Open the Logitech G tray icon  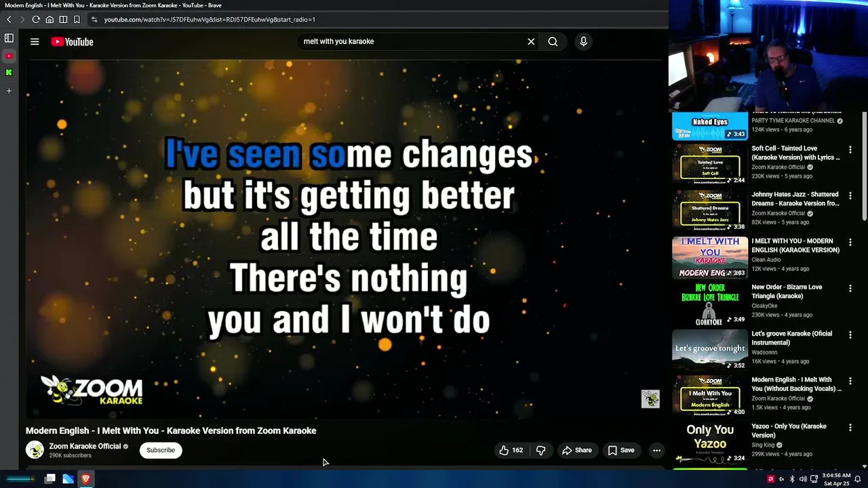click(x=781, y=479)
